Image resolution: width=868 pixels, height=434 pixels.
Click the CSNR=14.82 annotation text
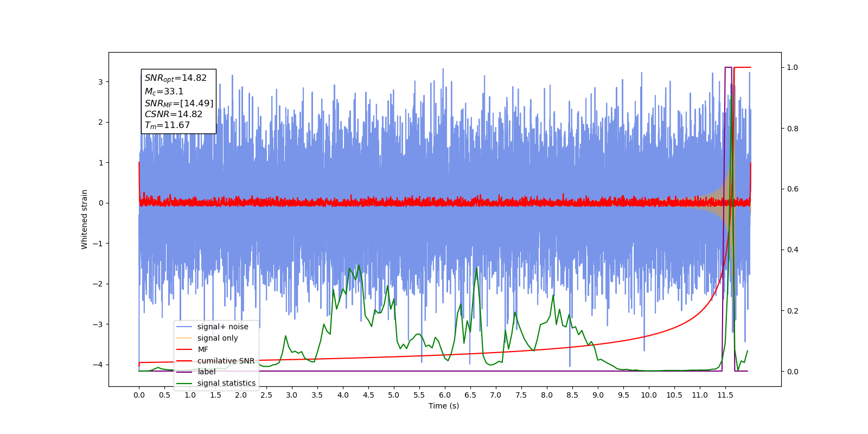coord(173,114)
